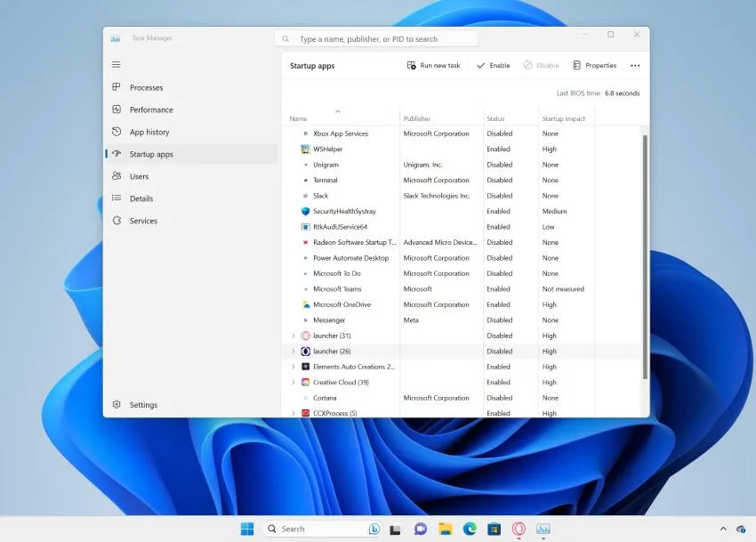756x542 pixels.
Task: Click the Services gear icon
Action: pyautogui.click(x=117, y=221)
